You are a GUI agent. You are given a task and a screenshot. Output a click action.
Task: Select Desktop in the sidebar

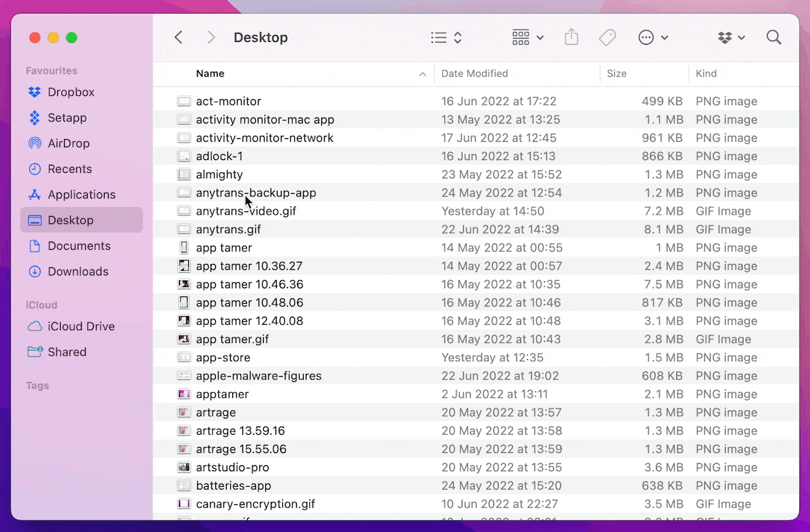click(x=82, y=220)
